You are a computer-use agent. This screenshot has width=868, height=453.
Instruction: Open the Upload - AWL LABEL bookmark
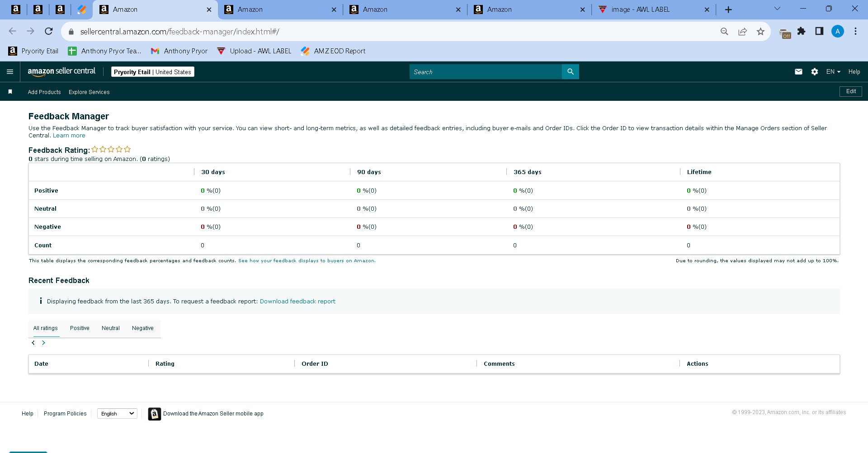coord(254,51)
